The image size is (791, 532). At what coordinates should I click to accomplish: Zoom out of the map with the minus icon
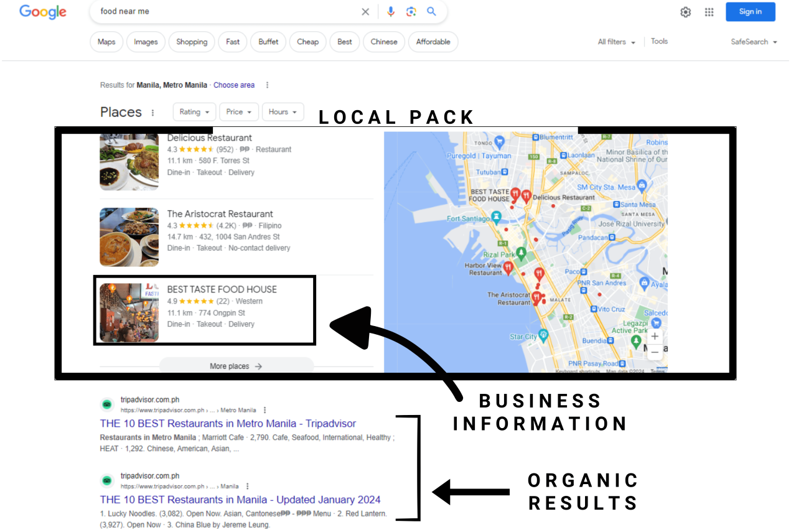coord(655,352)
